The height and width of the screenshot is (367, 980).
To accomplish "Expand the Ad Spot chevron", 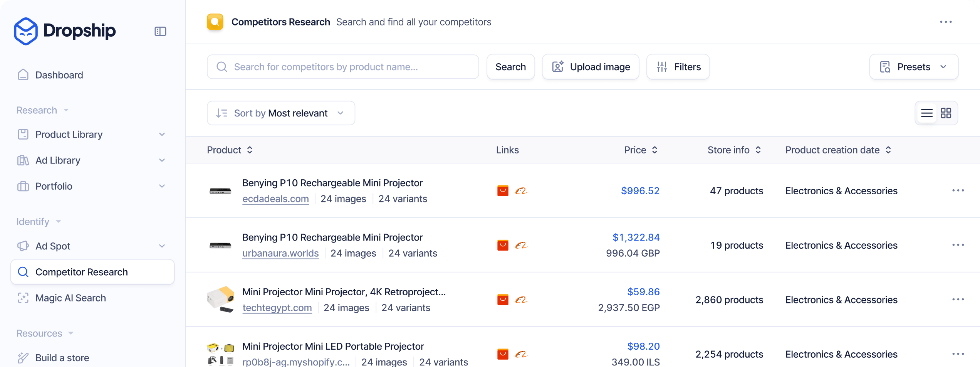I will [x=162, y=246].
